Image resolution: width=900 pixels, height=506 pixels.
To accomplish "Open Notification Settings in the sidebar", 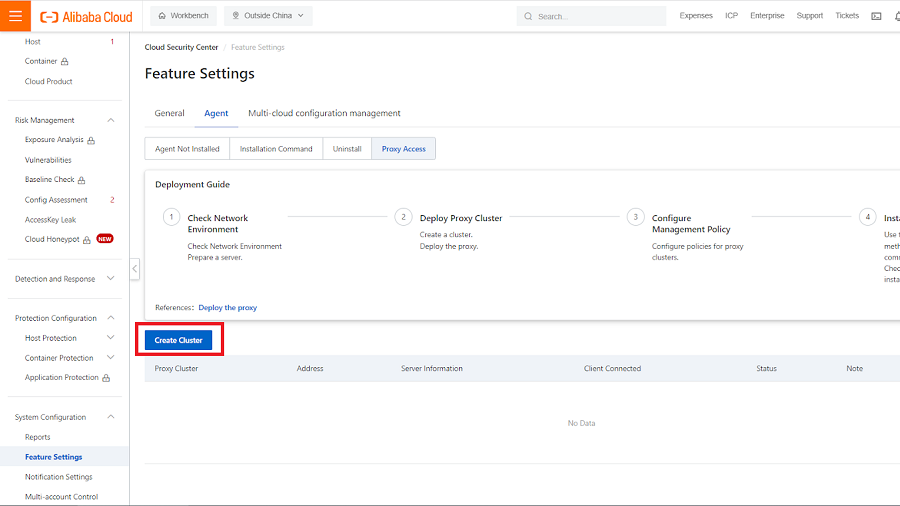I will [58, 477].
